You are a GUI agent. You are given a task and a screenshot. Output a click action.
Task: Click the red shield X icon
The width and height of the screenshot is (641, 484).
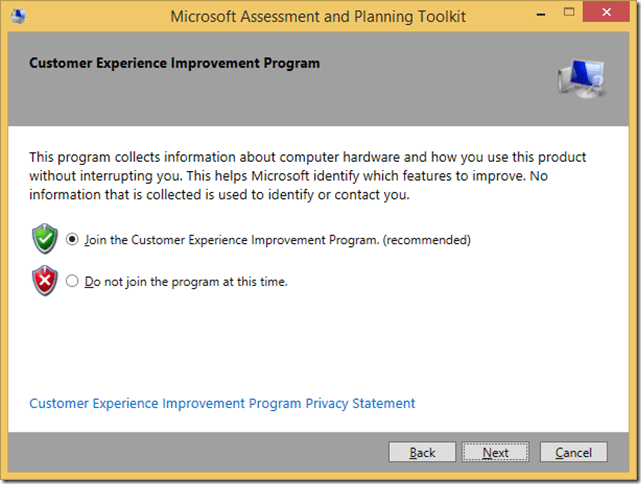45,281
